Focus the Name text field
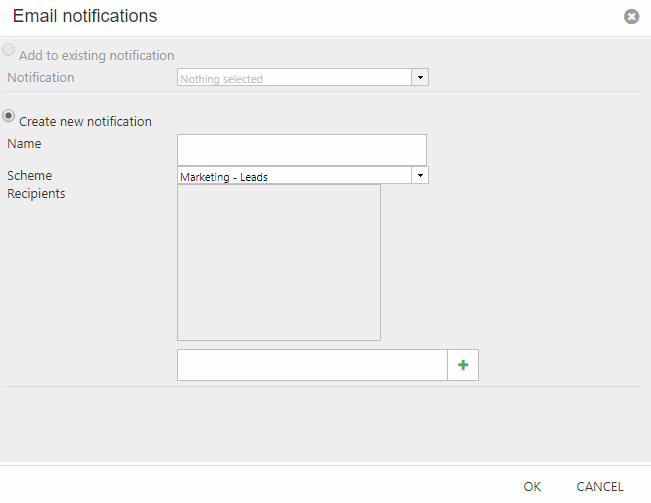The height and width of the screenshot is (503, 651). [301, 150]
